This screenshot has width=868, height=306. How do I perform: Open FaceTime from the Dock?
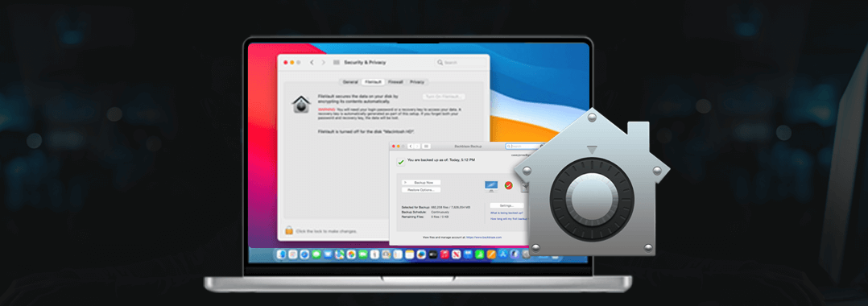(x=363, y=254)
